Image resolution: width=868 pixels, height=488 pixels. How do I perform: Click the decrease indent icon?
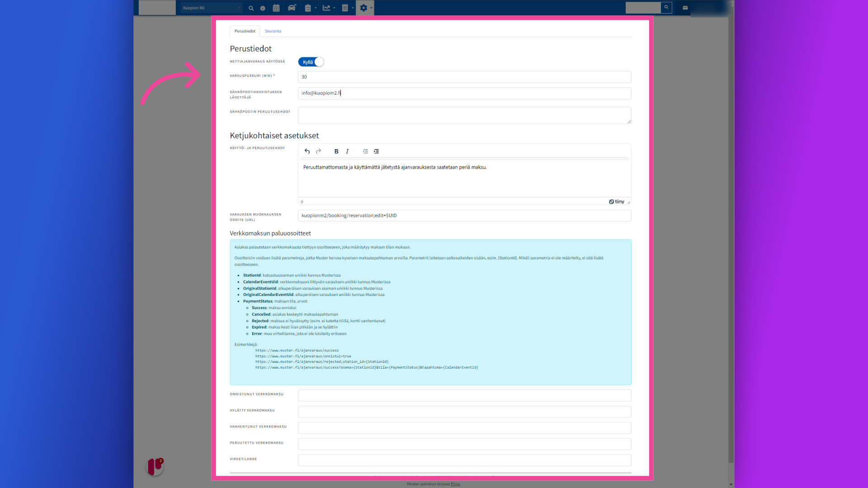365,151
